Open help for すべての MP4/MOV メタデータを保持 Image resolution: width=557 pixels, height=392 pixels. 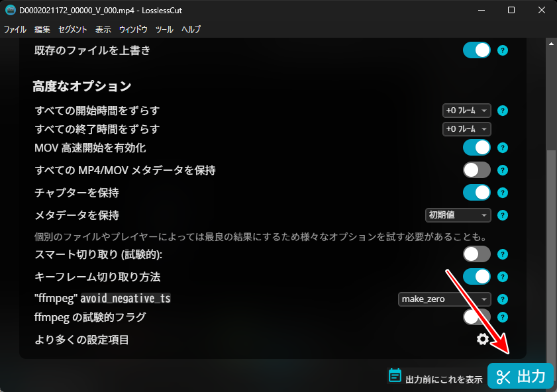(502, 170)
